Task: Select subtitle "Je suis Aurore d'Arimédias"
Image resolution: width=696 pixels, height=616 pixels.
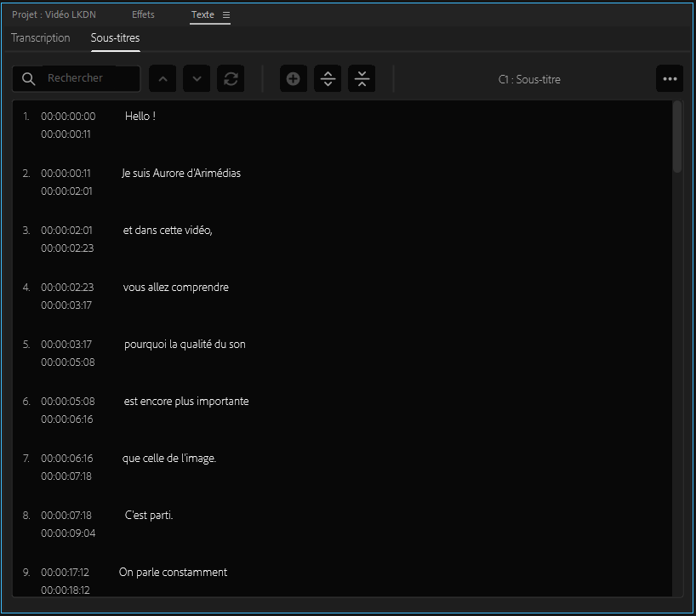Action: 181,174
